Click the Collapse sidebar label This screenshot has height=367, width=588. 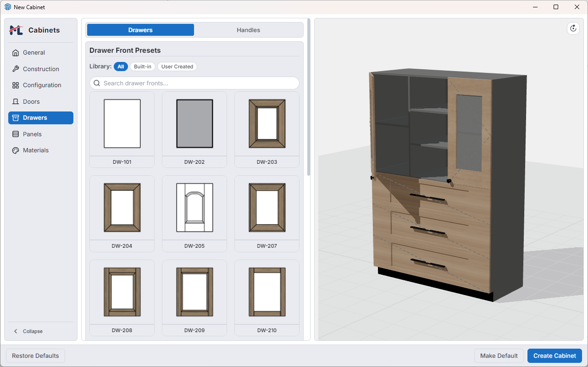pyautogui.click(x=33, y=331)
